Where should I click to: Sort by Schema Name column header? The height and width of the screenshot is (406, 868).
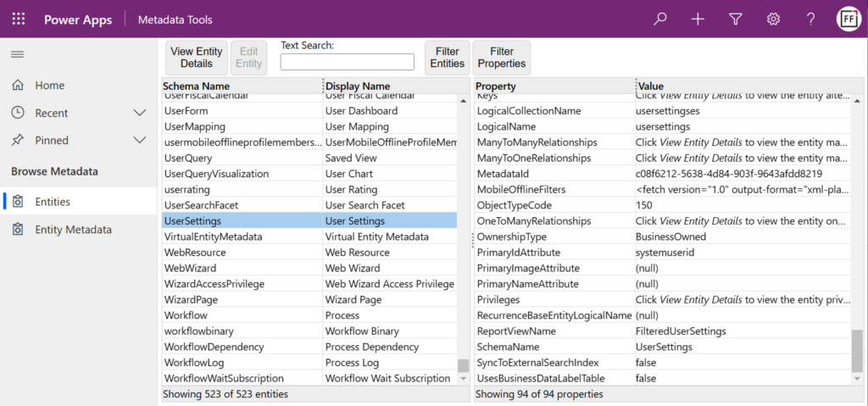point(242,86)
